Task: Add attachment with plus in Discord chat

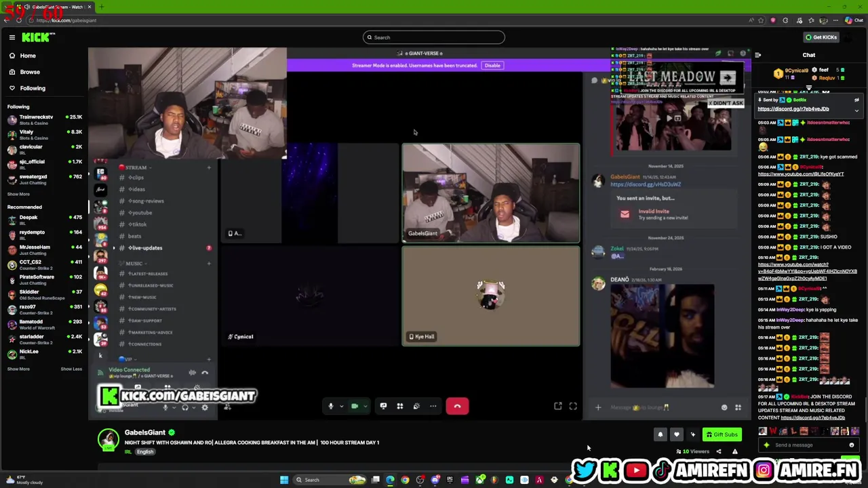Action: pos(598,407)
